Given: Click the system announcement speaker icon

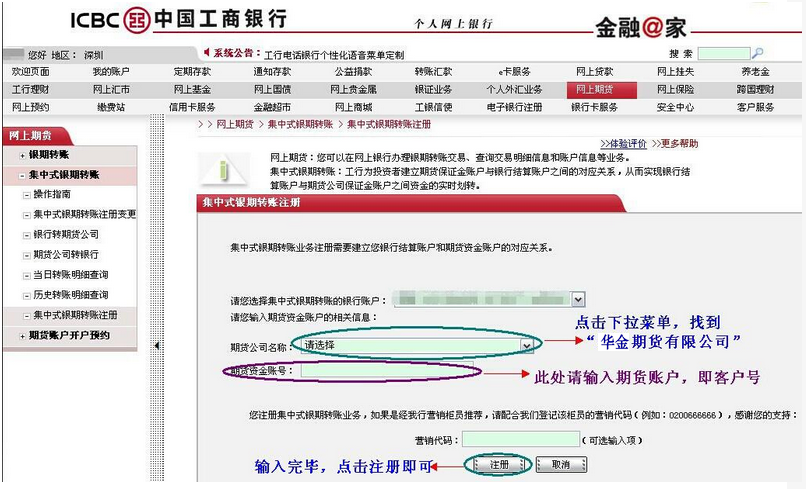Looking at the screenshot, I should (x=207, y=52).
